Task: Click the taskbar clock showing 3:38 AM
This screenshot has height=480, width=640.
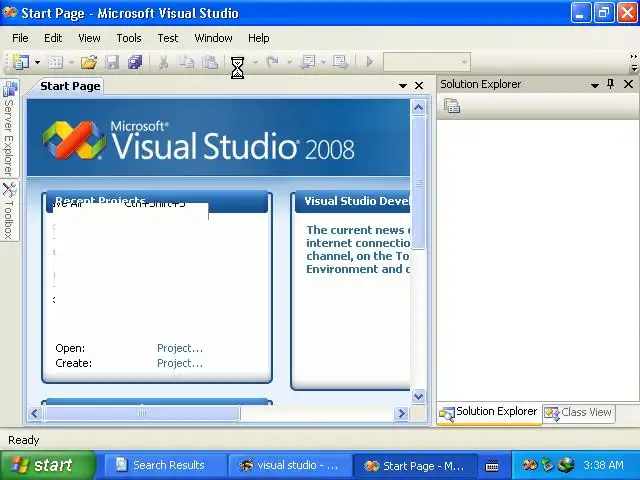Action: 603,465
